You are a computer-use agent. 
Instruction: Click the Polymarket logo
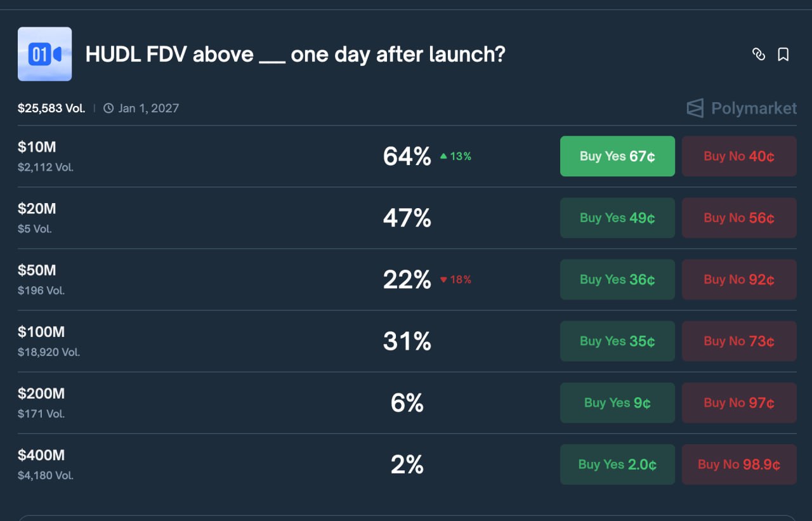(x=742, y=109)
